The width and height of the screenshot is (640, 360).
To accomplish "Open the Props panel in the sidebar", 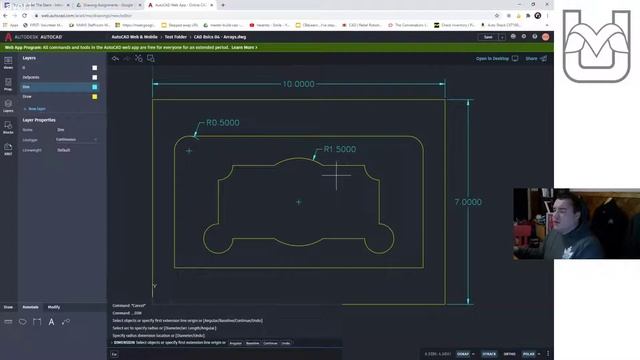I will pyautogui.click(x=8, y=84).
